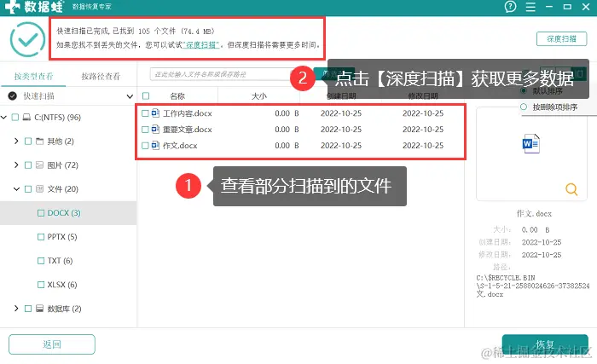Image resolution: width=597 pixels, height=364 pixels.
Task: Click the 数据库 database category icon
Action: (39, 309)
